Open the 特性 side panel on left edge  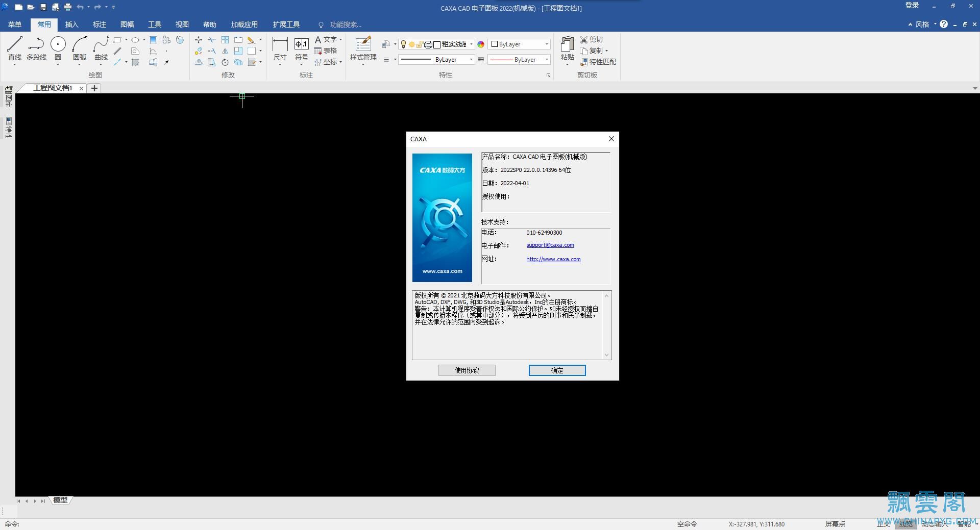(x=8, y=128)
